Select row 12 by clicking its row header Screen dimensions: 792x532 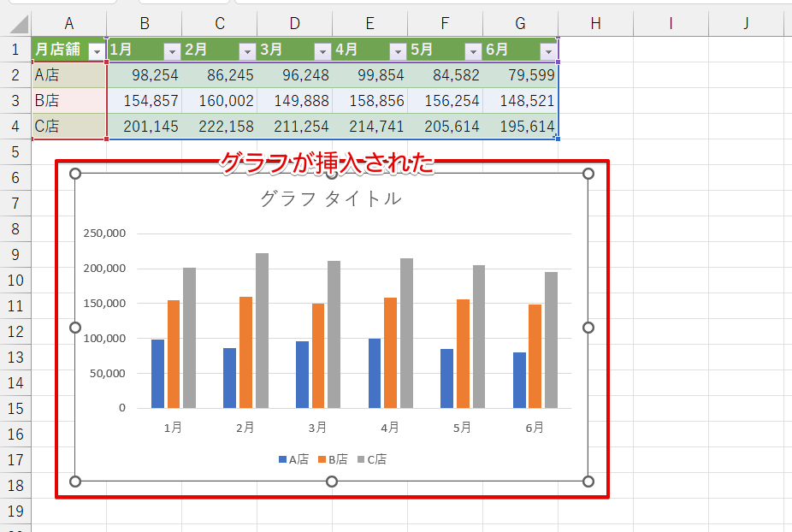coord(15,332)
